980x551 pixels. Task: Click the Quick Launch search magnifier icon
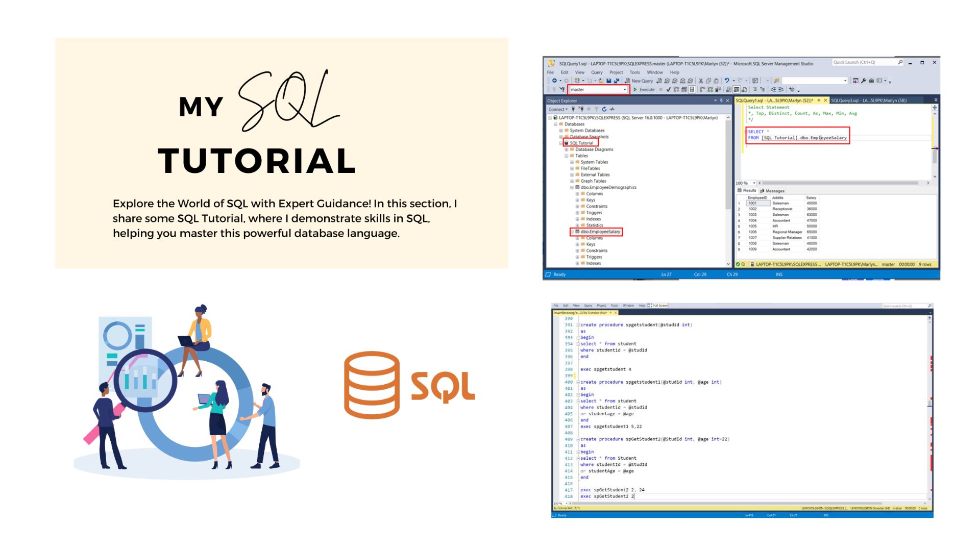(900, 62)
